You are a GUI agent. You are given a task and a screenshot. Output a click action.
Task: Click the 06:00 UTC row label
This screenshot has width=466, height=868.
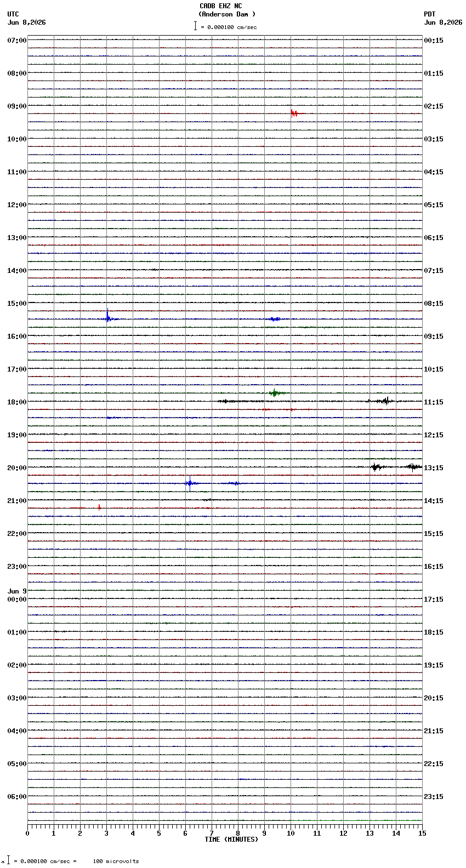coord(17,797)
